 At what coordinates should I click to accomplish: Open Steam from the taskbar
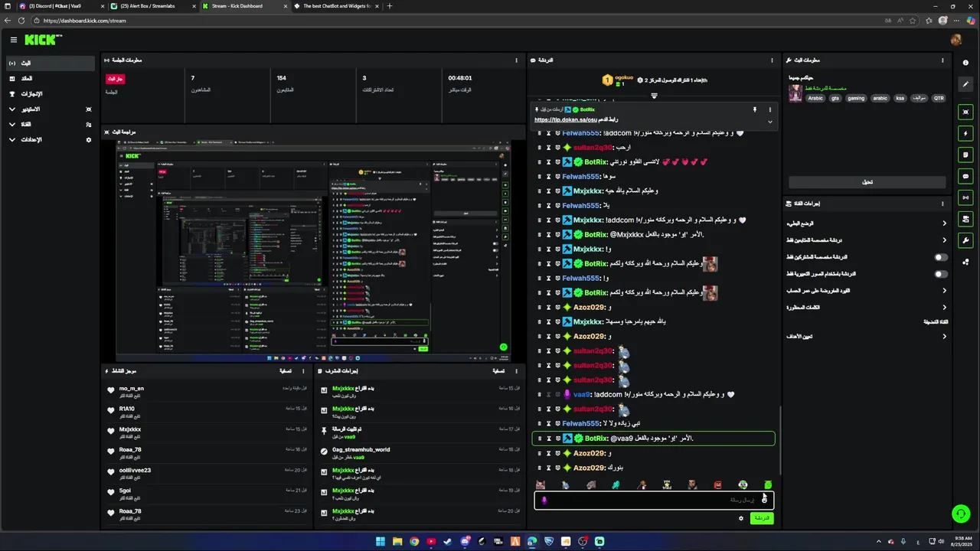[448, 542]
